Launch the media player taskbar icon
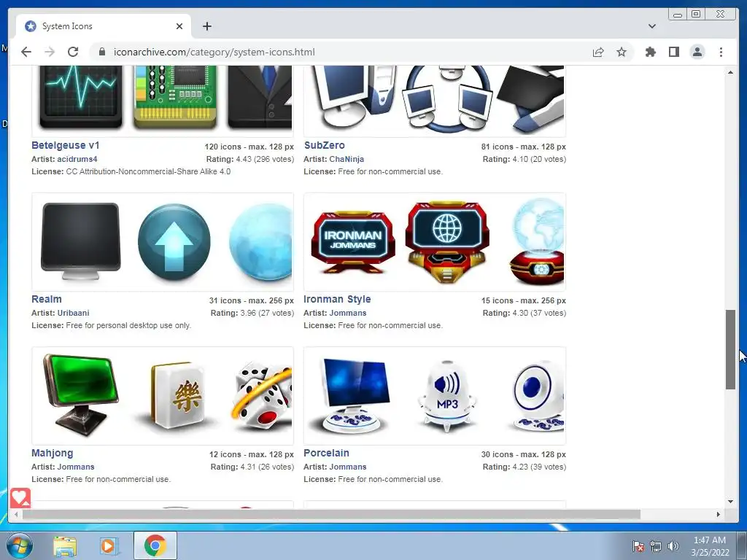 (108, 545)
